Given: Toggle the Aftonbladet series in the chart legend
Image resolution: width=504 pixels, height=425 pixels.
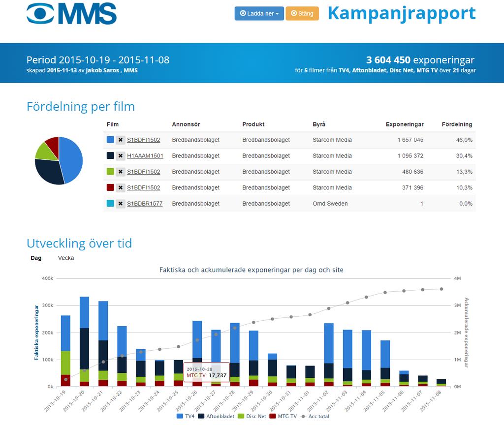Looking at the screenshot, I should pos(217,416).
